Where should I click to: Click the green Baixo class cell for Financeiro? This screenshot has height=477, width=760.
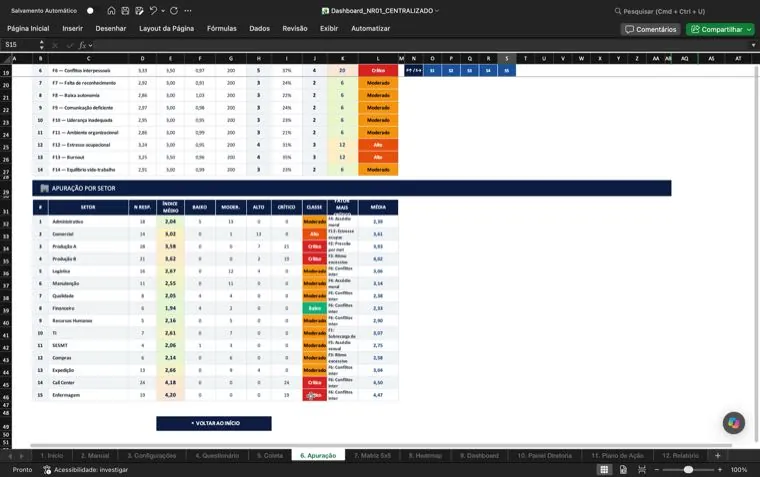point(315,308)
